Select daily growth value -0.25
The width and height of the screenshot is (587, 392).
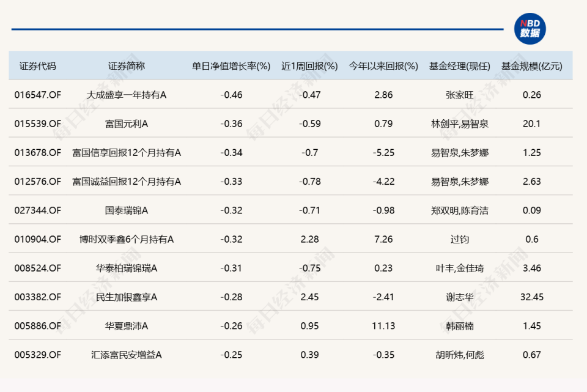[x=231, y=354]
